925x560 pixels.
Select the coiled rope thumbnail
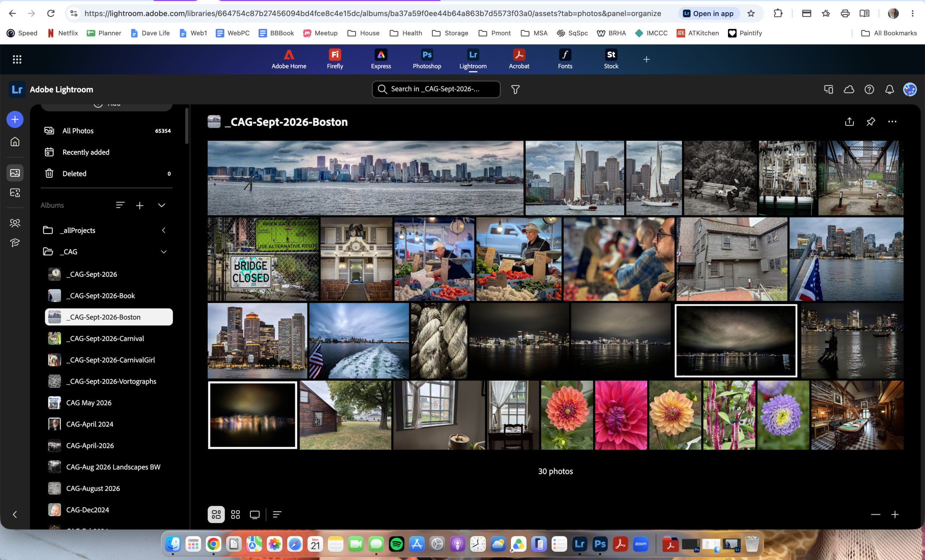[439, 340]
